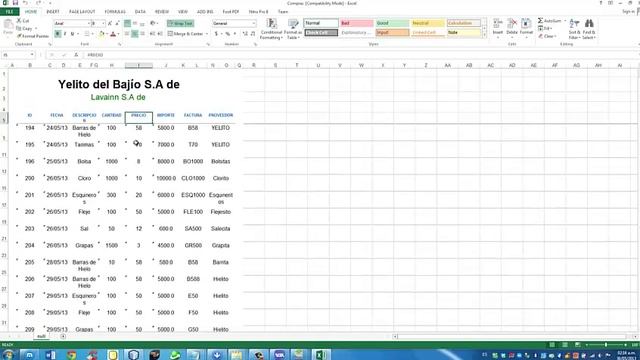Click the Cut scissors command

pos(23,21)
